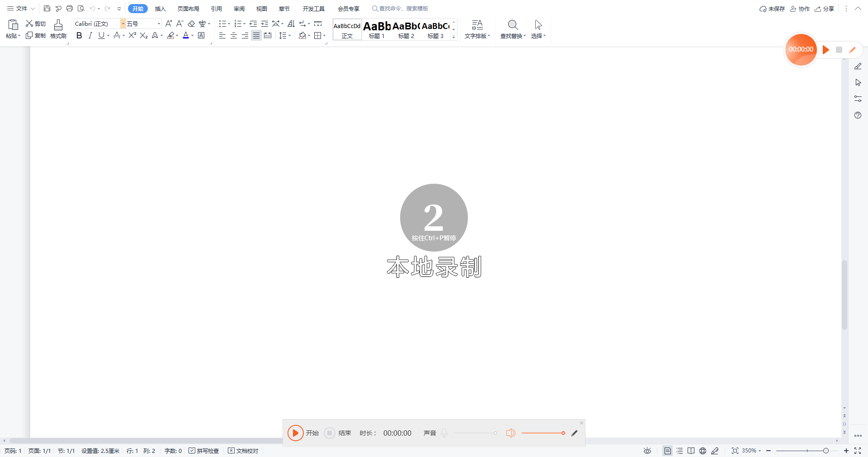
Task: Toggle the page view layout button
Action: pyautogui.click(x=668, y=451)
